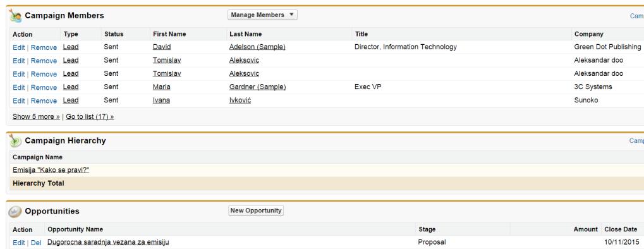Click the New Opportunity button

256,210
